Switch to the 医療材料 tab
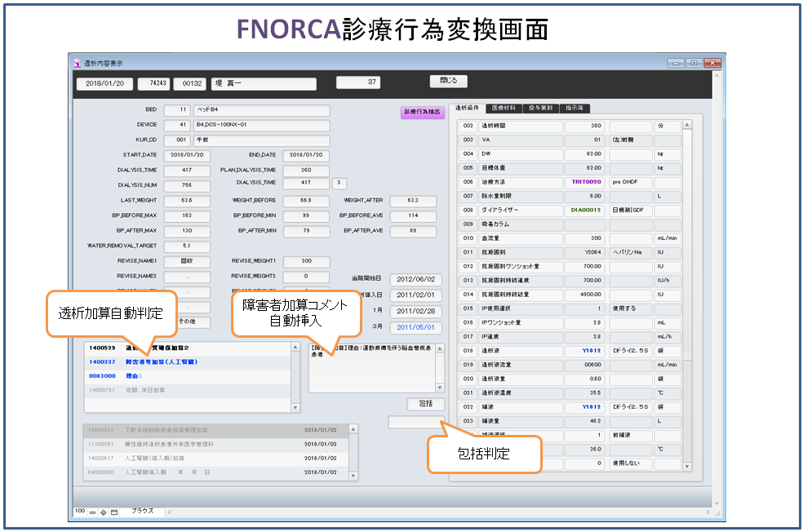Viewport: 803px width, 532px height. click(504, 108)
